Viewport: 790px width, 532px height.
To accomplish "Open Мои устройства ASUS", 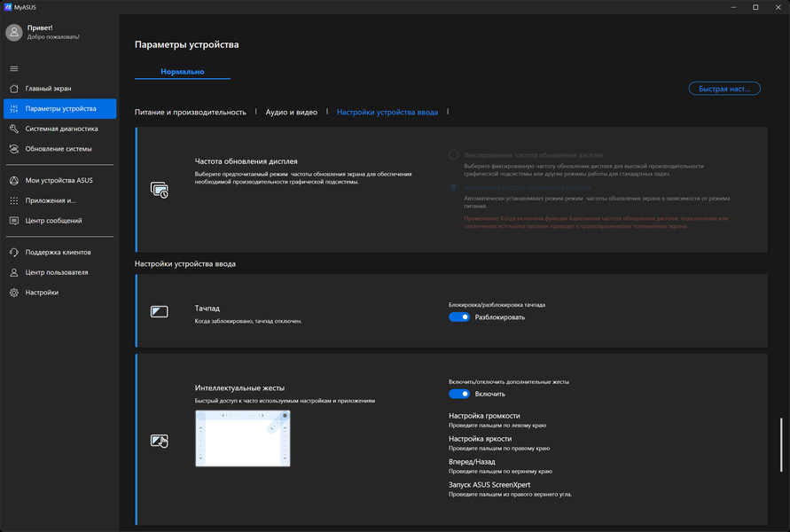I will [x=59, y=181].
